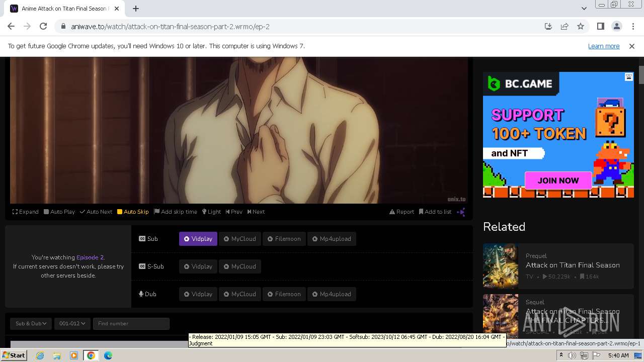Select Filemoon server for Sub
The width and height of the screenshot is (644, 362).
point(284,239)
